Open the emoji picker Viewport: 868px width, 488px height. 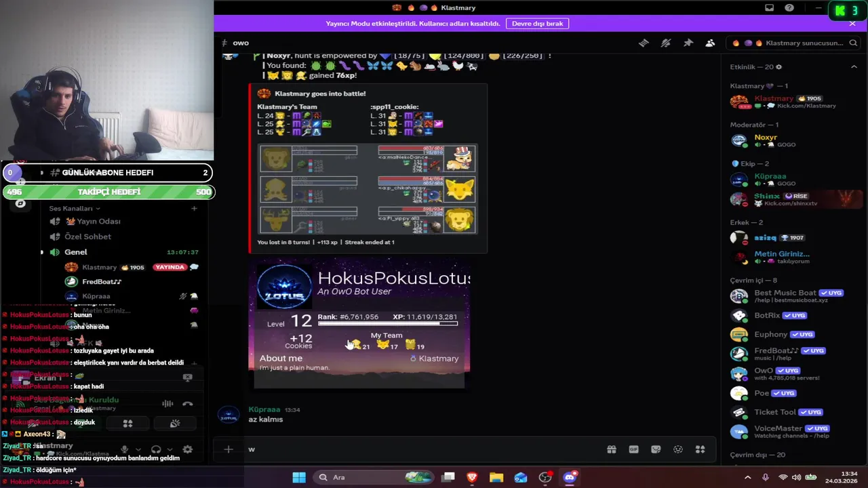(x=678, y=449)
